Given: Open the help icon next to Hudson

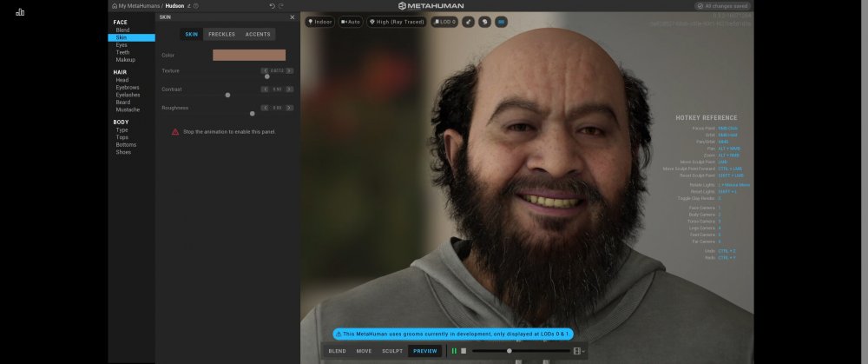Looking at the screenshot, I should pos(196,5).
